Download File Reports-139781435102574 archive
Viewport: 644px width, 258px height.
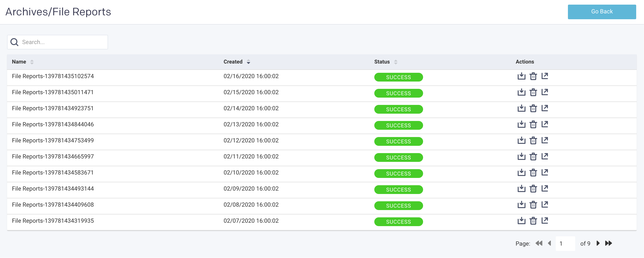coord(521,76)
